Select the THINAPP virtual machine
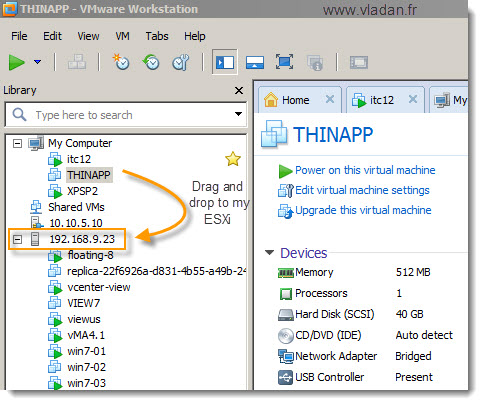Viewport: 483px width, 405px height. point(89,175)
